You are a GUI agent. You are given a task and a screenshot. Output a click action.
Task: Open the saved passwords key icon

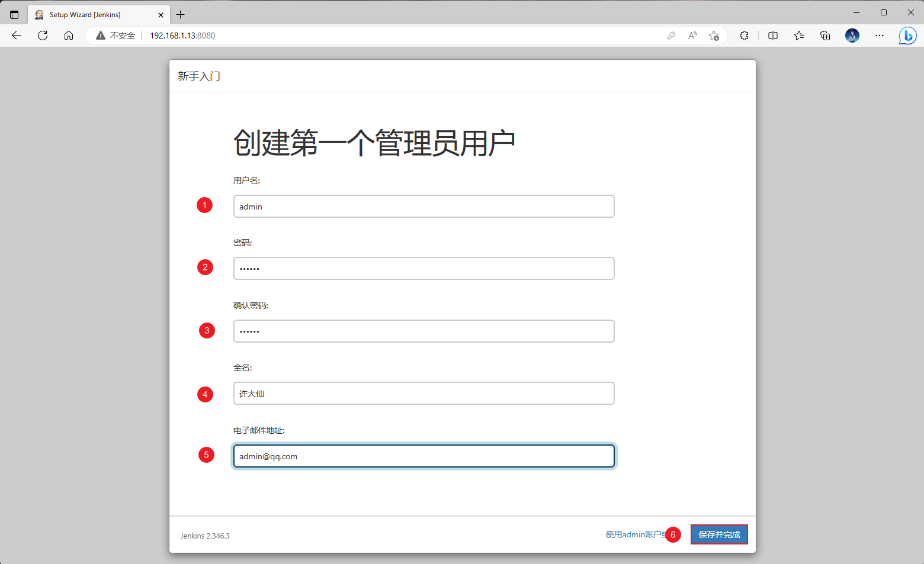pyautogui.click(x=671, y=36)
